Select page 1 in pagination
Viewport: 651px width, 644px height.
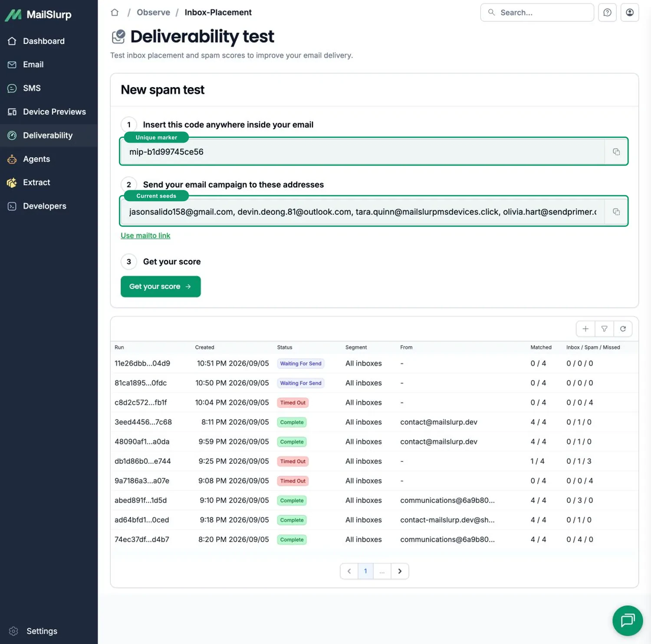(365, 571)
